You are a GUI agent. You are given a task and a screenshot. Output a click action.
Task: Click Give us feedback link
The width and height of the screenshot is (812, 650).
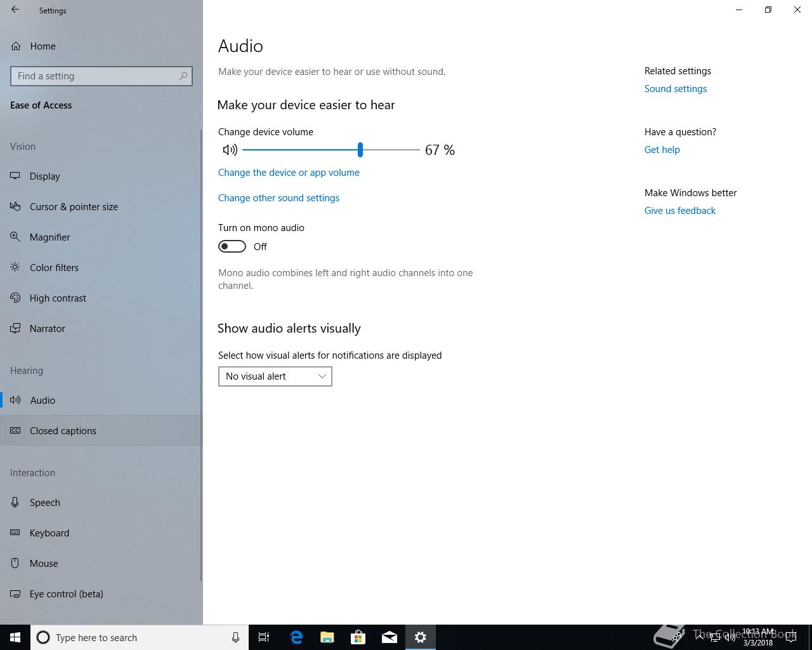[x=680, y=211]
